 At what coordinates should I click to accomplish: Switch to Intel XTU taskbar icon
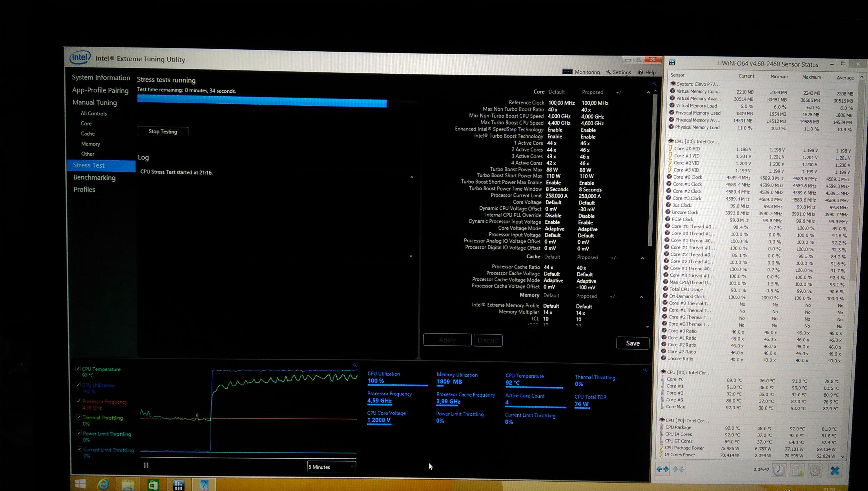(204, 485)
